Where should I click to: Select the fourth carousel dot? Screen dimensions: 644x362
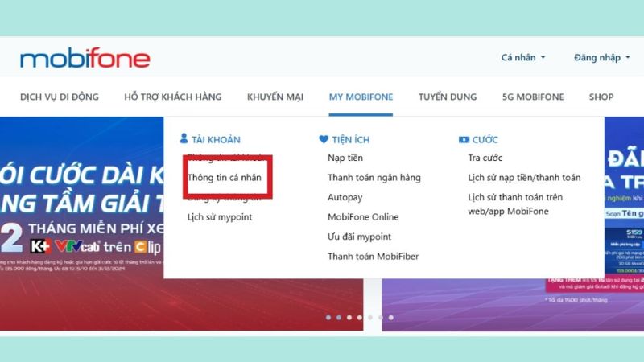[x=359, y=317]
